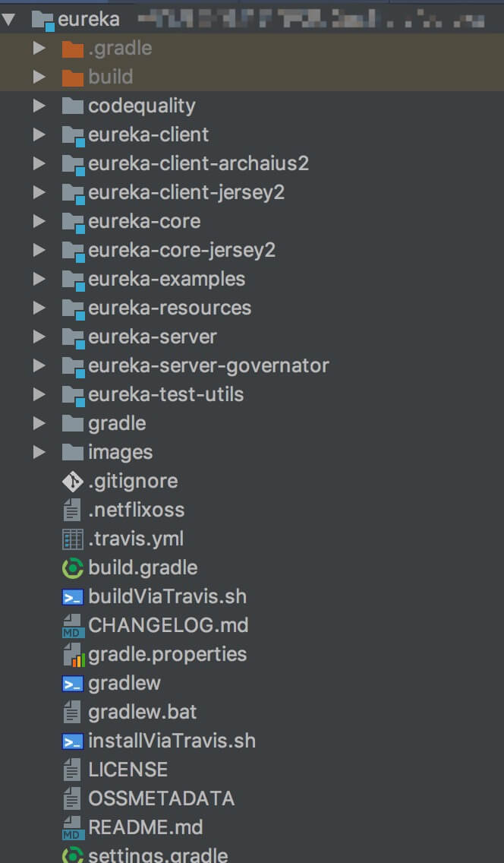504x863 pixels.
Task: Open the installViaTravis.sh script
Action: pyautogui.click(x=172, y=741)
